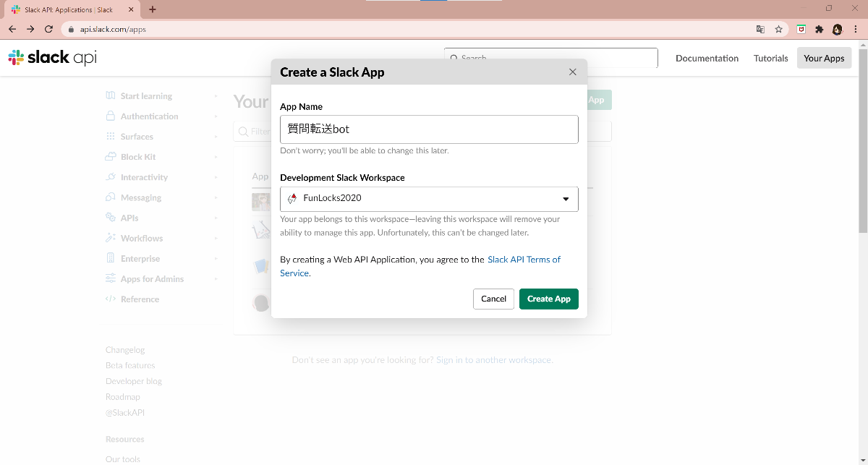Viewport: 868px width, 465px height.
Task: Click the Apps for Admins sliders icon
Action: [x=111, y=278]
